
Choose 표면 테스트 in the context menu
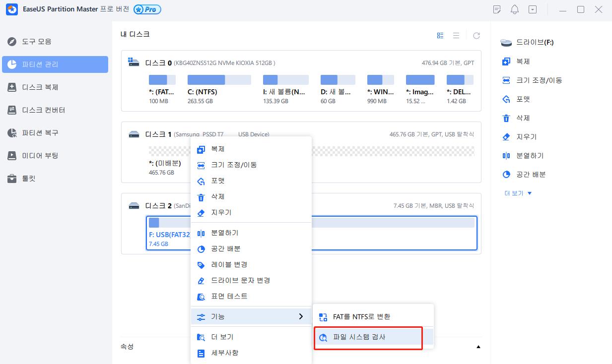251,297
